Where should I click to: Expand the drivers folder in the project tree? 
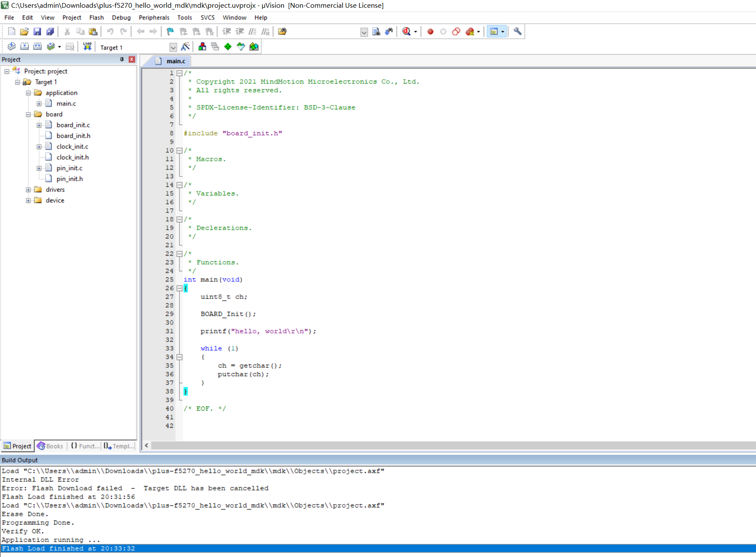[x=28, y=190]
